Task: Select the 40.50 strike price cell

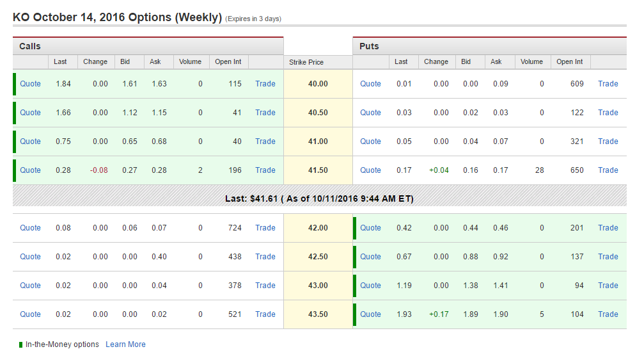Action: (318, 113)
